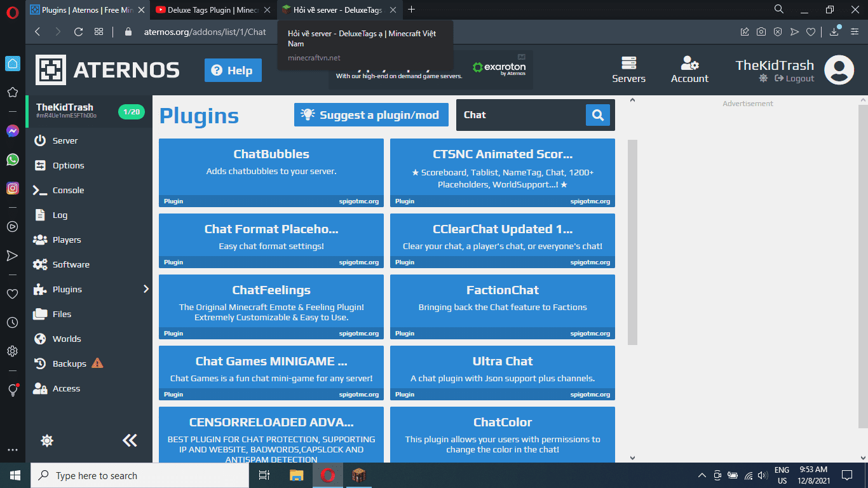This screenshot has height=488, width=868.
Task: Submit the plugin search with magnifier button
Action: (597, 115)
